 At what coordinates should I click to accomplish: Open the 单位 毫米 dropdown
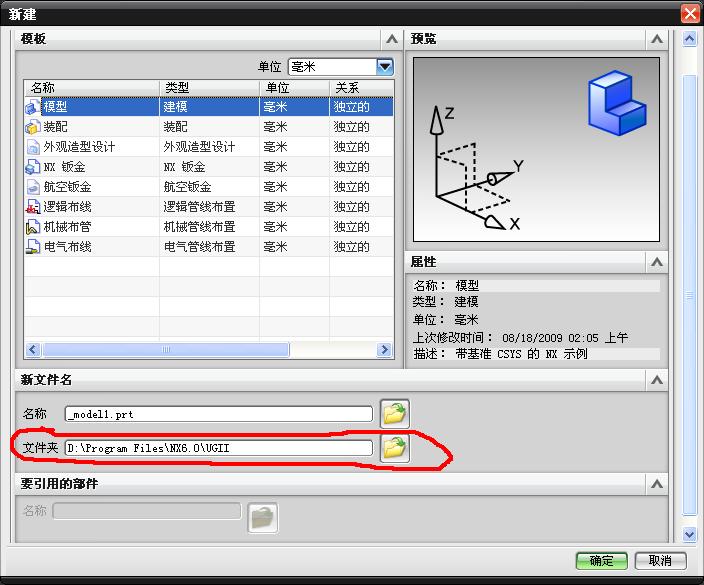385,67
